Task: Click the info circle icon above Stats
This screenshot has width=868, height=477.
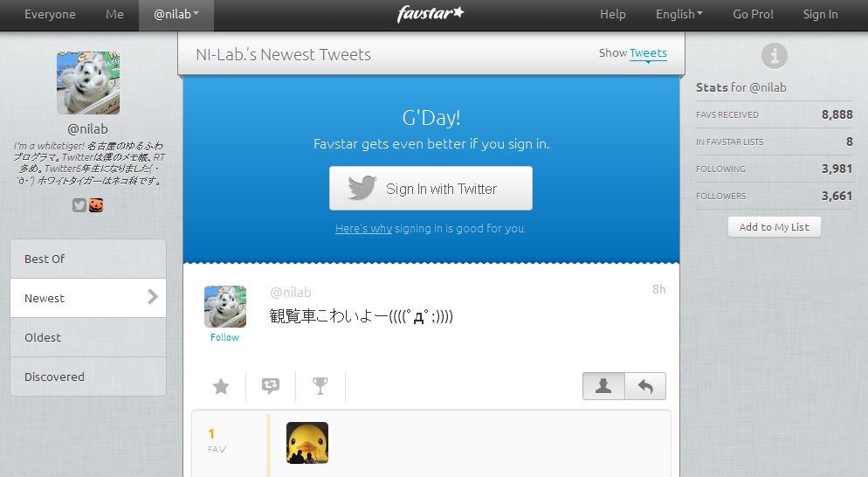Action: pos(774,56)
